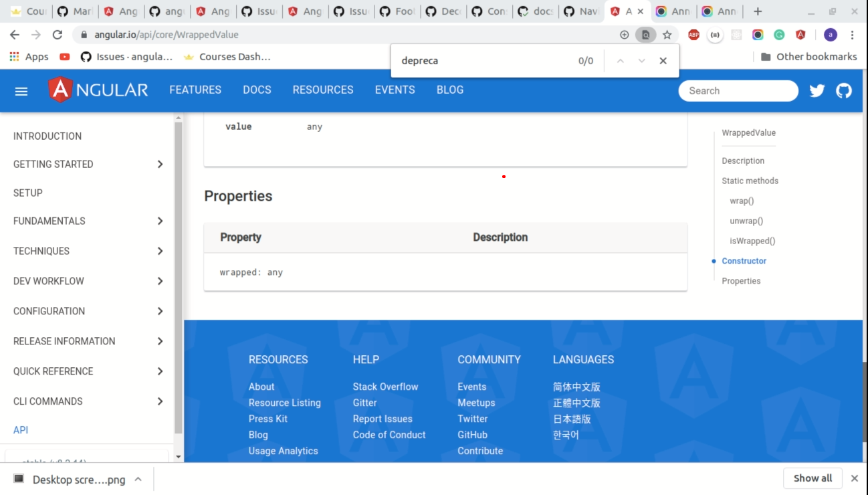The width and height of the screenshot is (868, 495).
Task: Jump to previous find result
Action: 620,61
